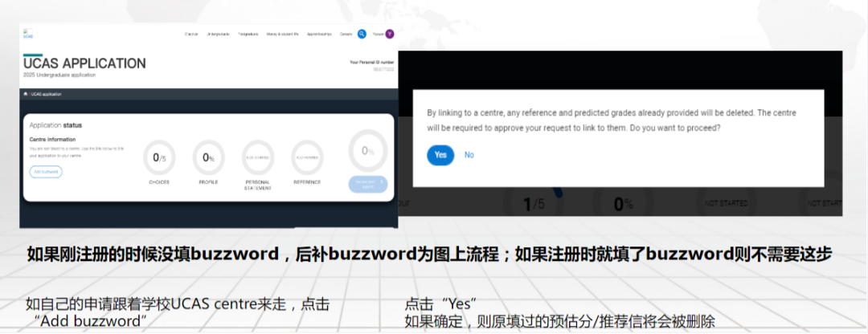
Task: Click the home icon in the breadcrumb
Action: coord(26,94)
